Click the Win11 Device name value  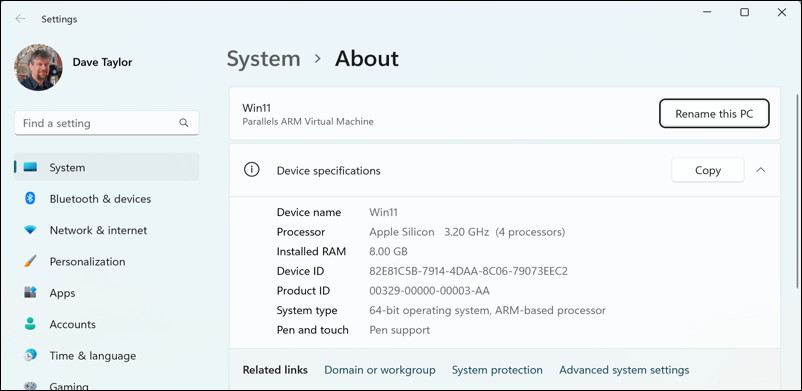pos(383,212)
